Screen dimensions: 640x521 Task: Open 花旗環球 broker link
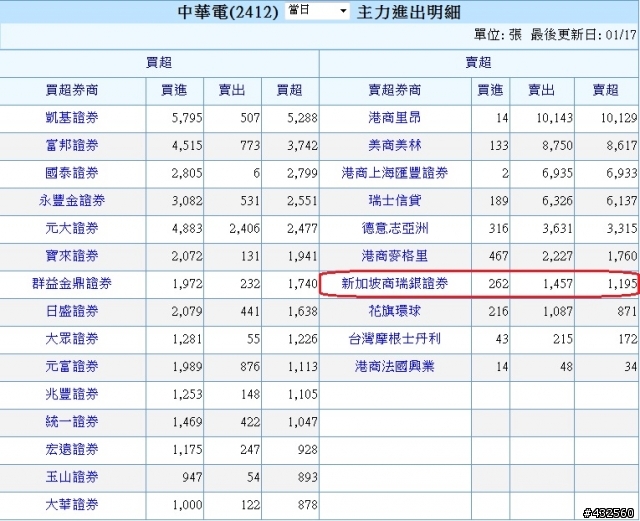pyautogui.click(x=394, y=311)
